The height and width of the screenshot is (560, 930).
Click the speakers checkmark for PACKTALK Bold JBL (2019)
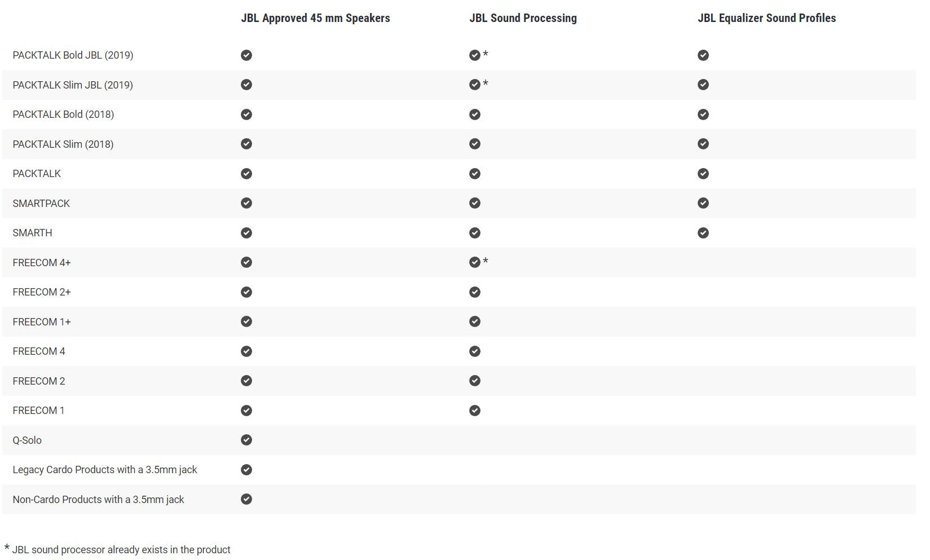point(246,55)
